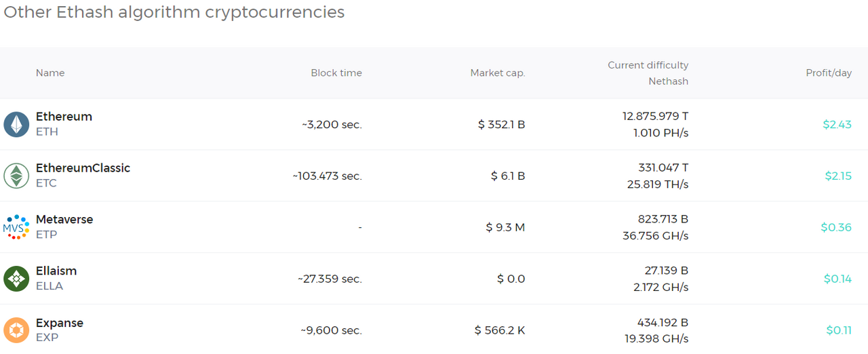The height and width of the screenshot is (354, 868).
Task: Click the $0.14 Ellaism profit value
Action: (x=837, y=279)
